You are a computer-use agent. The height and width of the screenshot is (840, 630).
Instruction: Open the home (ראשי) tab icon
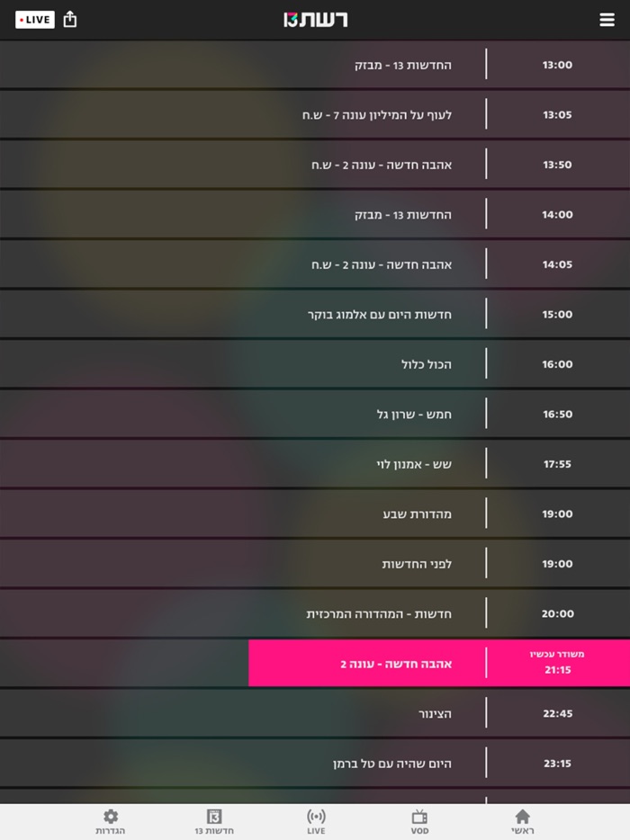pyautogui.click(x=522, y=817)
